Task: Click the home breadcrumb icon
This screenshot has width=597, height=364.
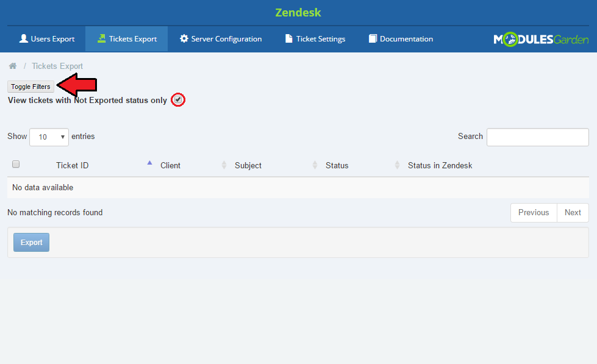Action: (13, 66)
